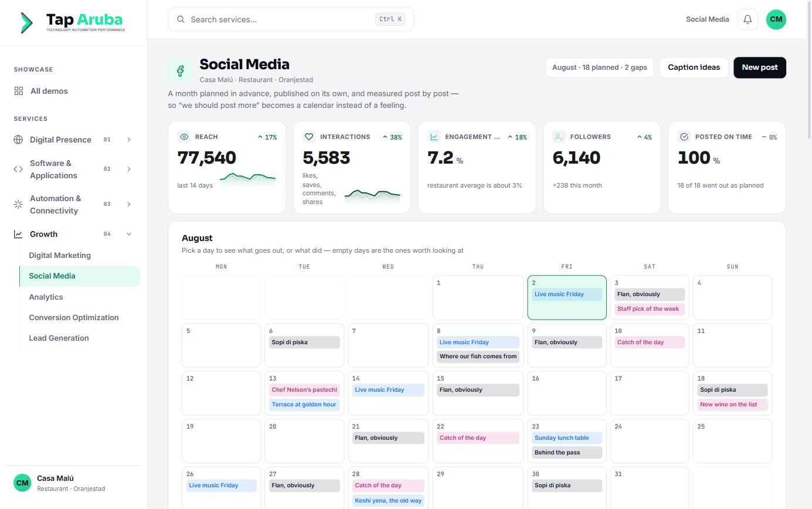Screen dimensions: 812x509
Task: Open Lead Generation in the sidebar
Action: [59, 338]
